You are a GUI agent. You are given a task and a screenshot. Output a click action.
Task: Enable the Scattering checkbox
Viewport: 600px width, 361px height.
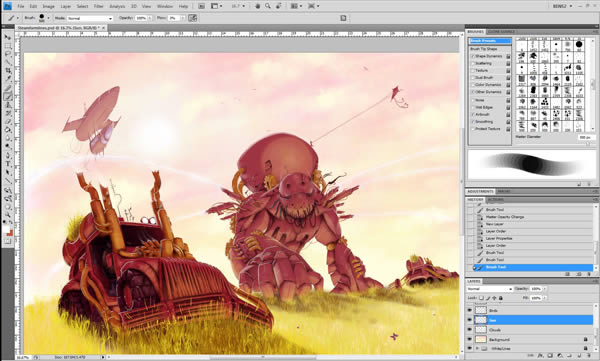(x=473, y=64)
